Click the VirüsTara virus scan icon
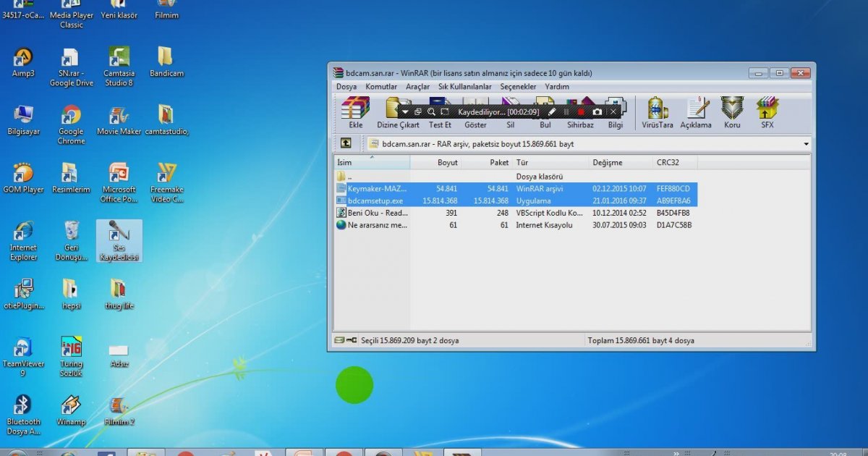 pos(658,113)
